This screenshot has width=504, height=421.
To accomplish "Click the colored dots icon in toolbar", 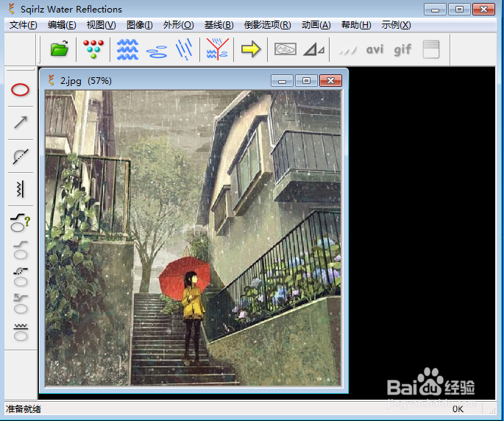I will pyautogui.click(x=93, y=49).
